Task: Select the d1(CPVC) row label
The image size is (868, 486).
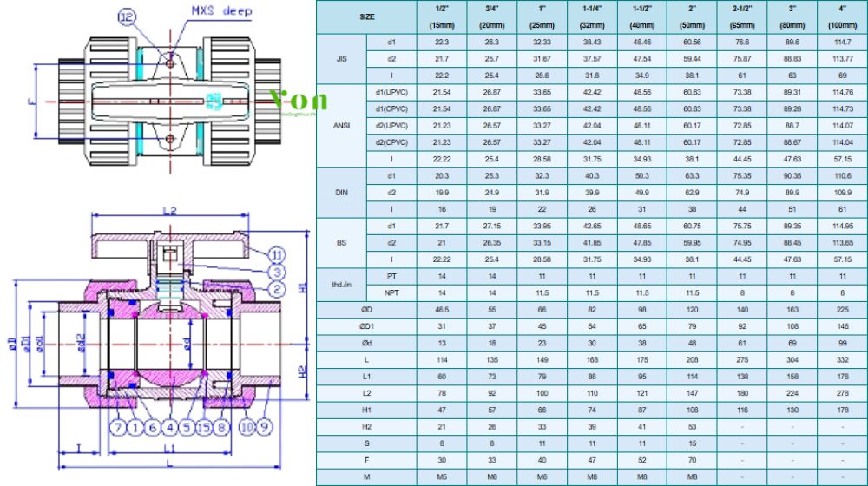Action: click(x=391, y=109)
